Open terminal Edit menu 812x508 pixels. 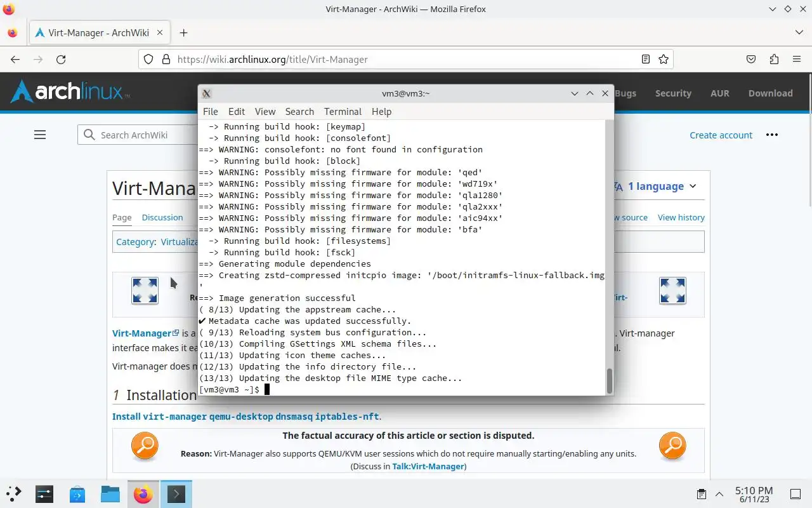point(237,111)
